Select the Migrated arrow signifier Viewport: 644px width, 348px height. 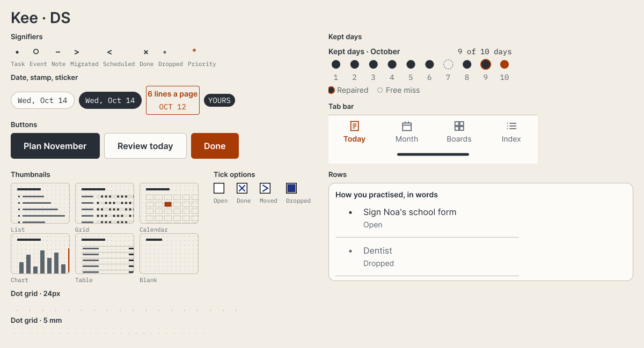click(77, 52)
